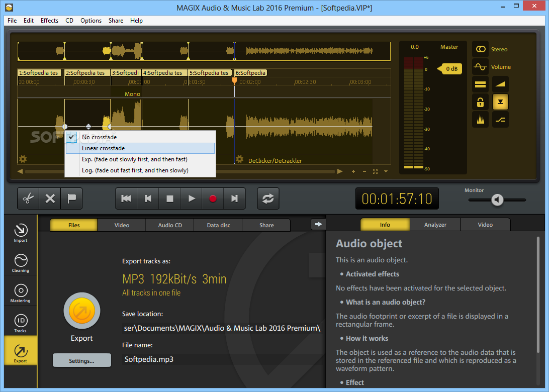The height and width of the screenshot is (392, 549).
Task: Set a track marker with flag button
Action: 72,199
